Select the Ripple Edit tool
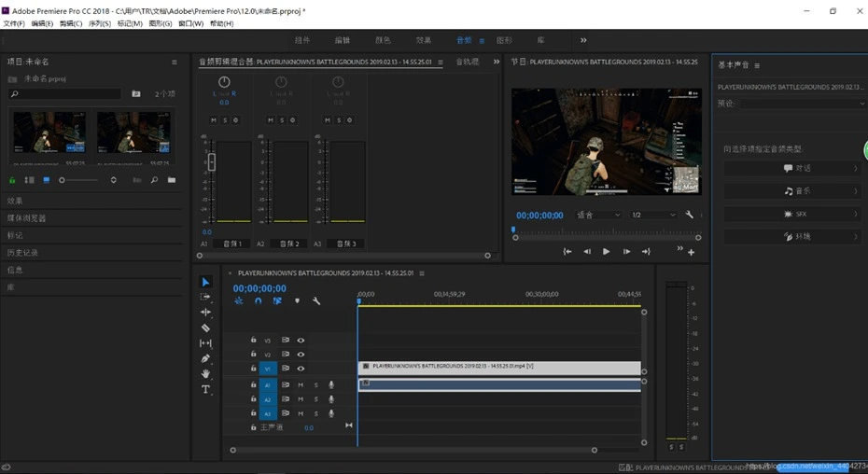868x474 pixels. (205, 313)
